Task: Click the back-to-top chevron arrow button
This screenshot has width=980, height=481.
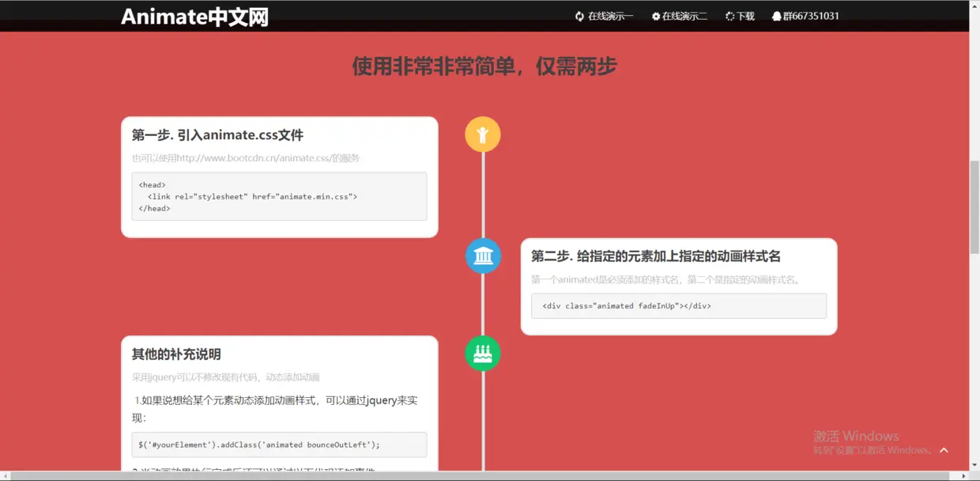Action: tap(944, 450)
